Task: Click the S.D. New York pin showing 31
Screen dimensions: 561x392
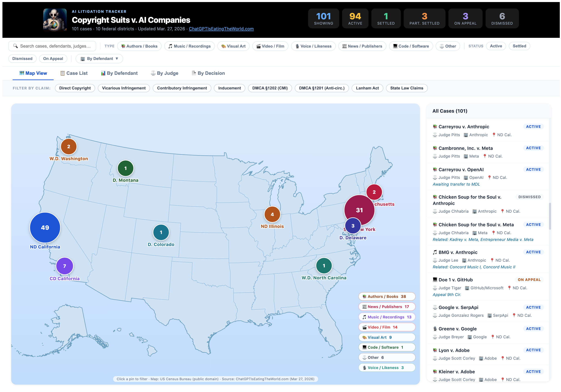Action: [x=359, y=210]
